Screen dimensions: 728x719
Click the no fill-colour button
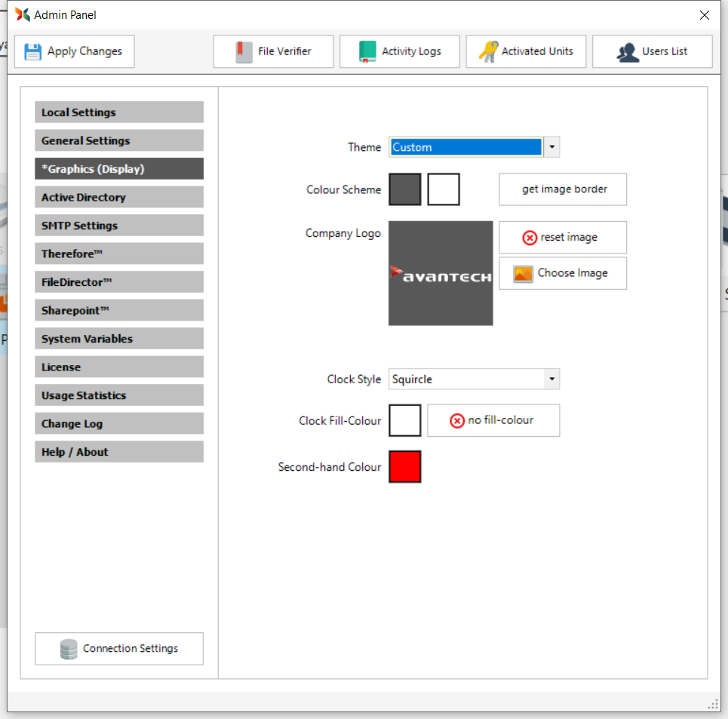click(x=493, y=420)
